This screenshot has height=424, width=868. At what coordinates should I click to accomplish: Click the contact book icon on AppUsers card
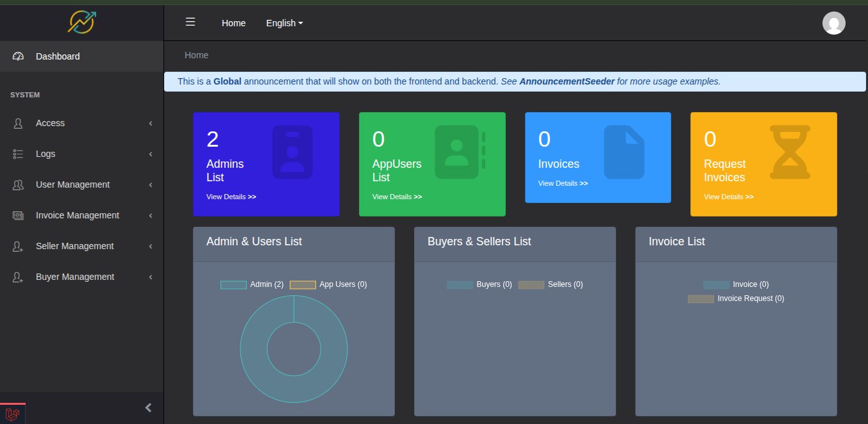459,152
